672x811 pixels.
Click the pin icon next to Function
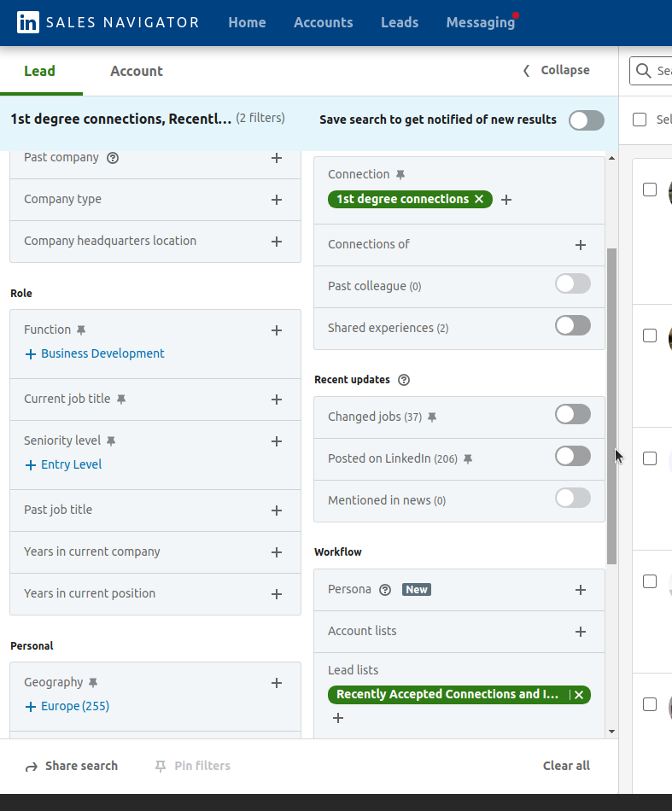[x=81, y=330]
